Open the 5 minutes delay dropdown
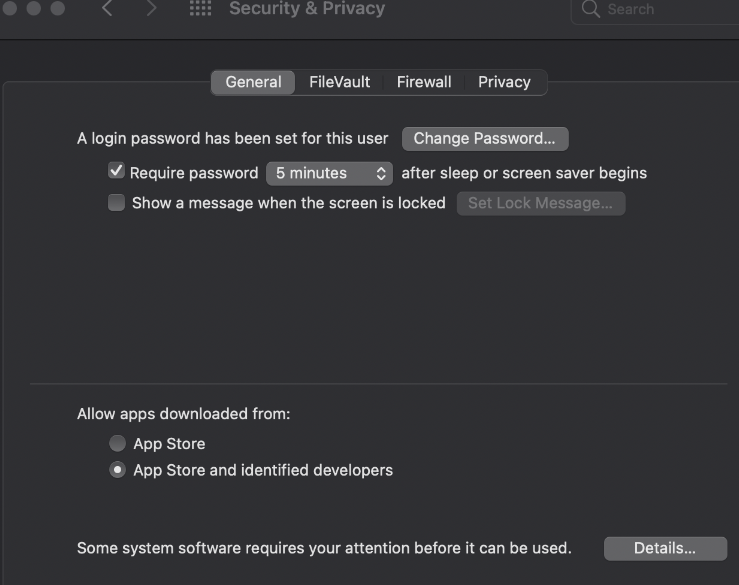 coord(329,173)
